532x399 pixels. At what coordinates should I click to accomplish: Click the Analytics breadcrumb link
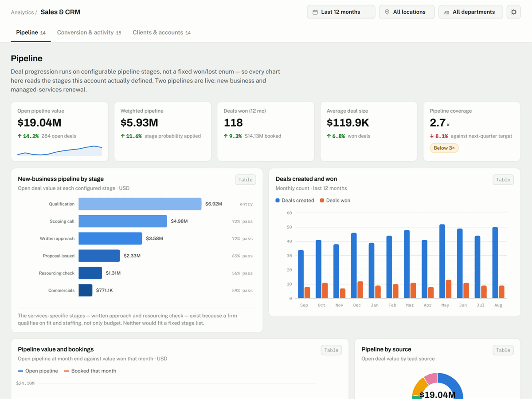coord(22,12)
